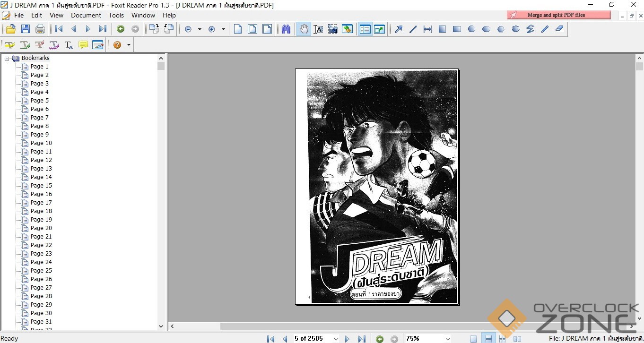Open the binoculars Search tool

(x=286, y=29)
